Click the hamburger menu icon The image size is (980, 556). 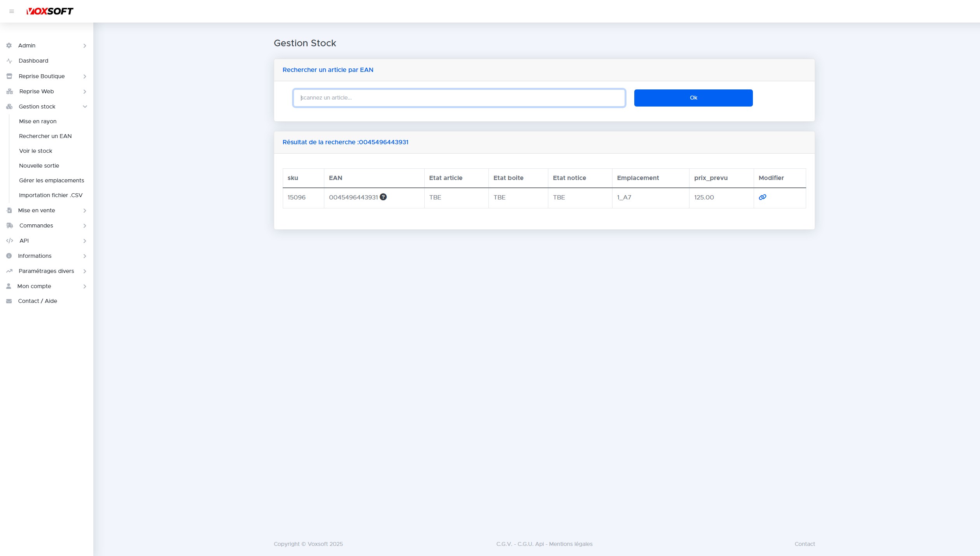pyautogui.click(x=12, y=11)
